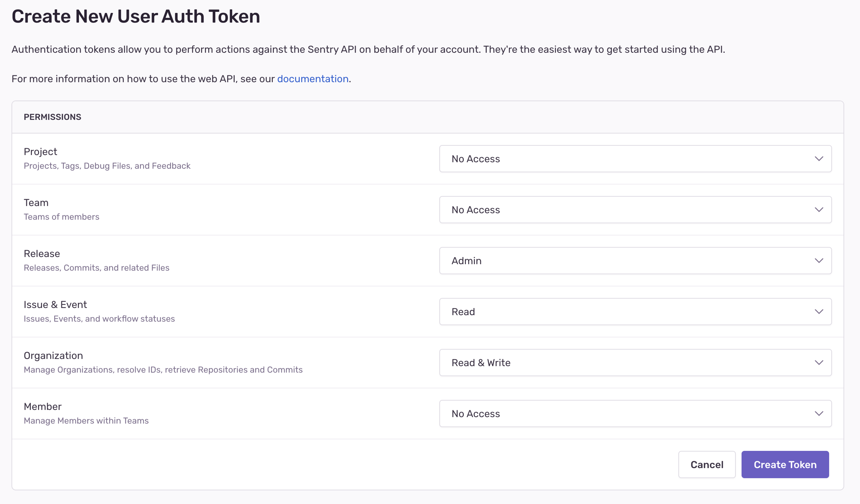Screen dimensions: 860x504
Task: Click the chevron arrow for Member permission
Action: click(x=819, y=414)
